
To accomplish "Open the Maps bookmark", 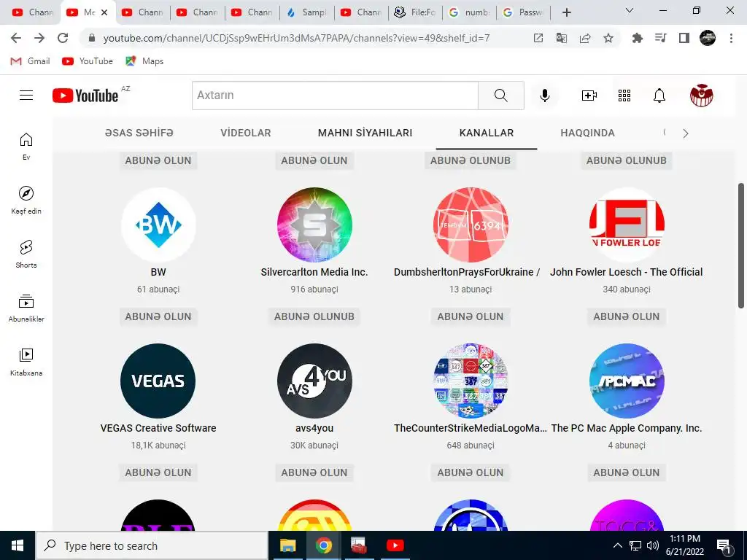I will click(145, 61).
